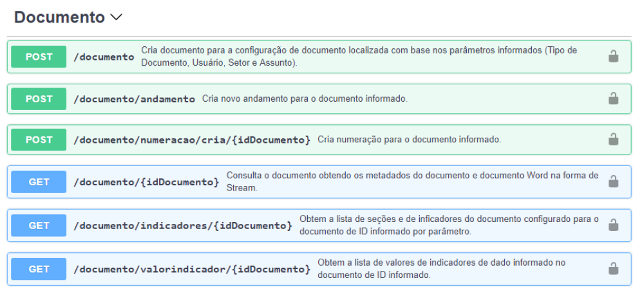The height and width of the screenshot is (296, 644).
Task: Click authorization lock for POST /documento/andamento
Action: click(614, 98)
